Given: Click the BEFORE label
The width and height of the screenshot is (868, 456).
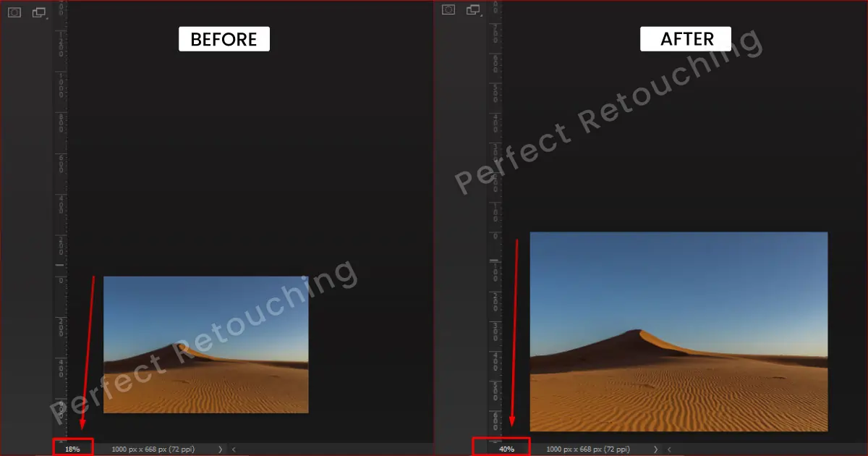Looking at the screenshot, I should [224, 38].
